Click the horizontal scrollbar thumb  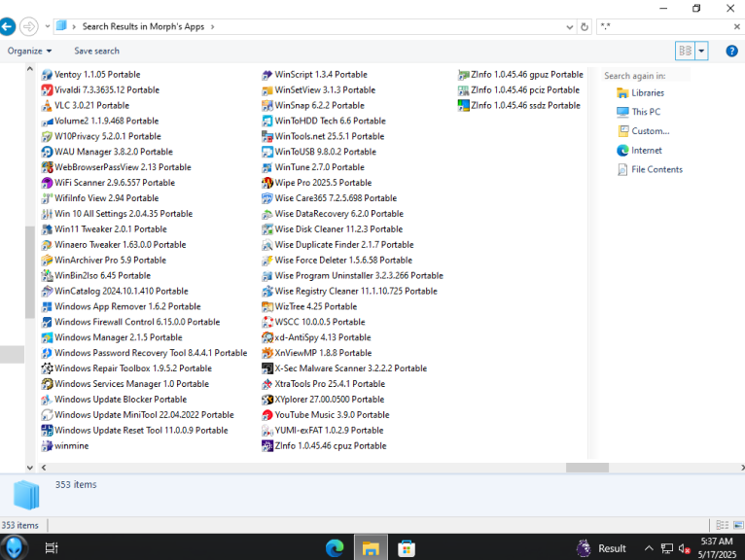(x=587, y=468)
